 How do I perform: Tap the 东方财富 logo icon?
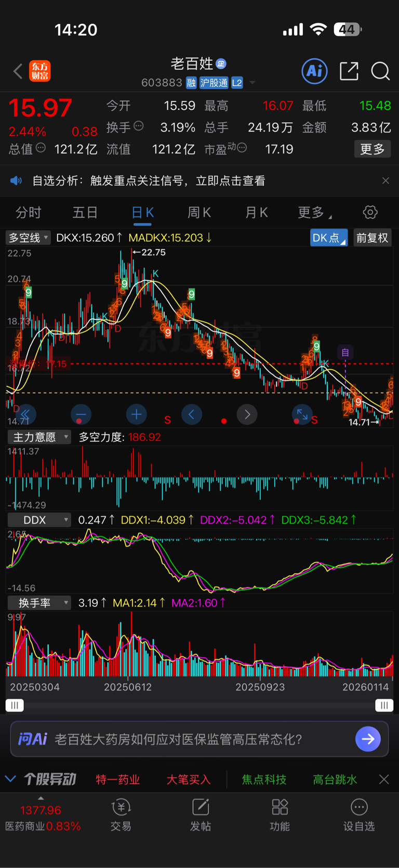coord(40,71)
